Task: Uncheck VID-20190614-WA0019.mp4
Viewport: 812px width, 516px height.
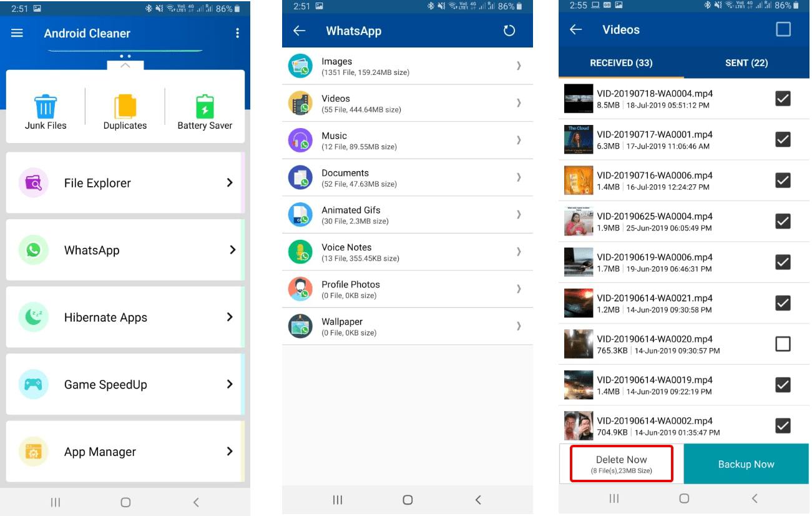Action: 783,385
